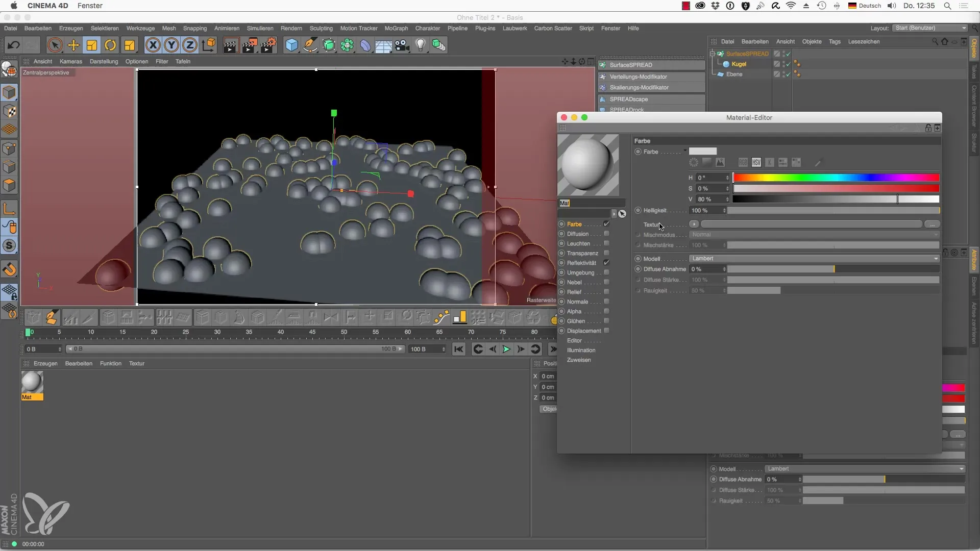
Task: Enable the Alpha channel checkbox
Action: [606, 311]
